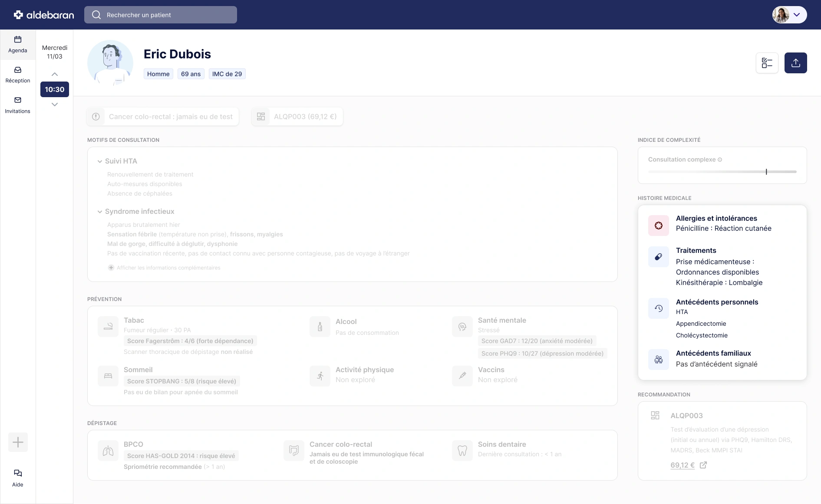
Task: Click the Vaccins syringe icon
Action: 462,376
